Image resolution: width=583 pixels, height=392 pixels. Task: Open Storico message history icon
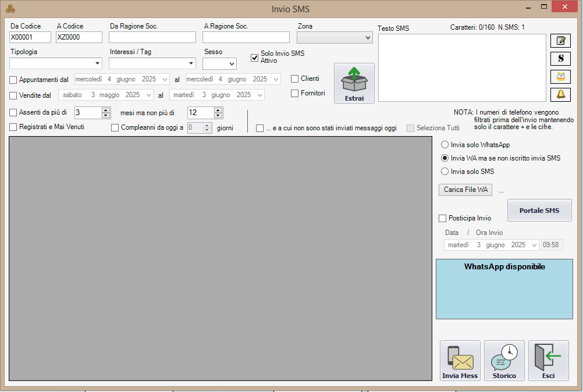[x=504, y=361]
